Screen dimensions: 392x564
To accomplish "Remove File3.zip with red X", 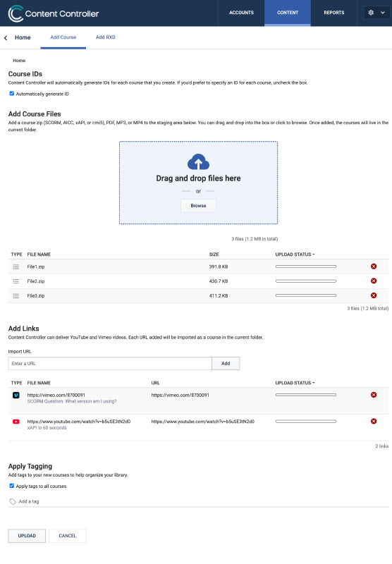I will pos(374,295).
